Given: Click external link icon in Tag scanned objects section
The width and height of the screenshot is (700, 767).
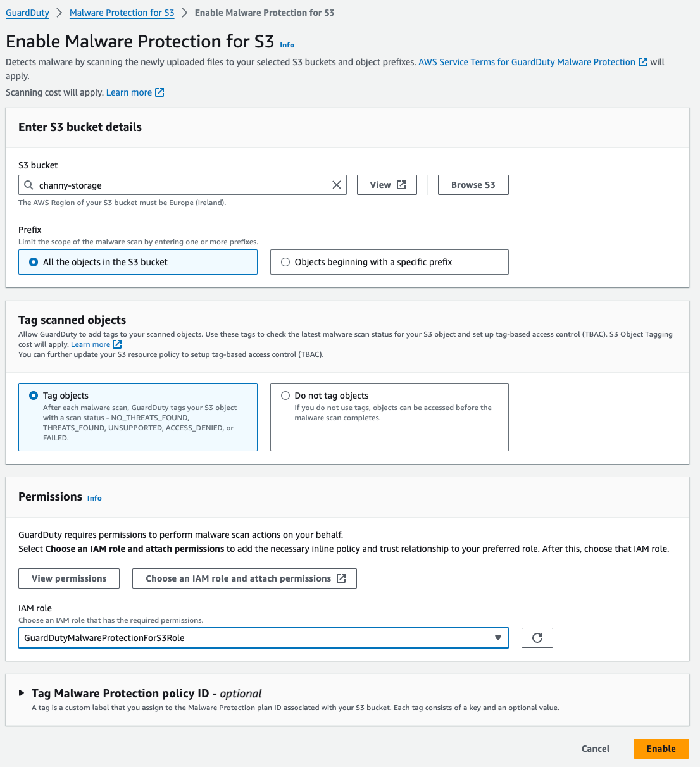Looking at the screenshot, I should click(117, 344).
